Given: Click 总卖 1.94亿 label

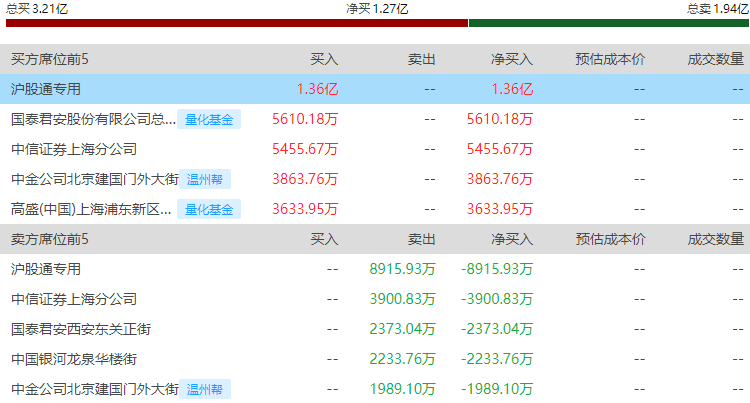Looking at the screenshot, I should tap(717, 9).
